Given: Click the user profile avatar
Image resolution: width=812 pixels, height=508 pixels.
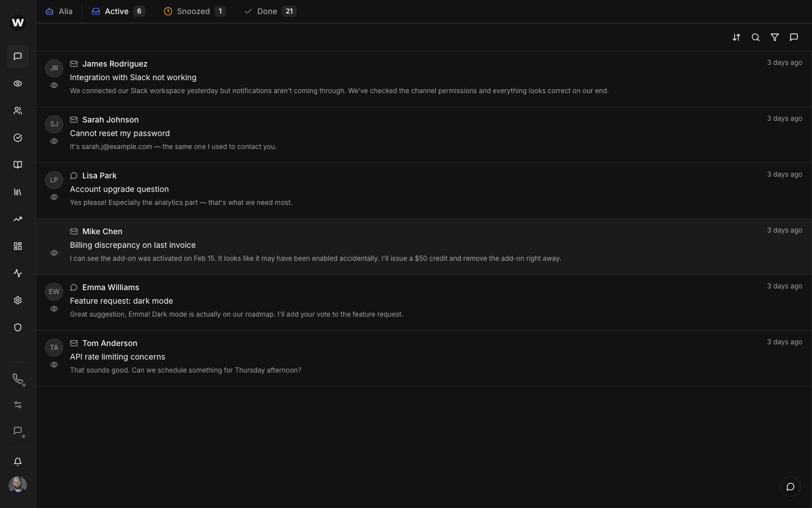Looking at the screenshot, I should (18, 485).
